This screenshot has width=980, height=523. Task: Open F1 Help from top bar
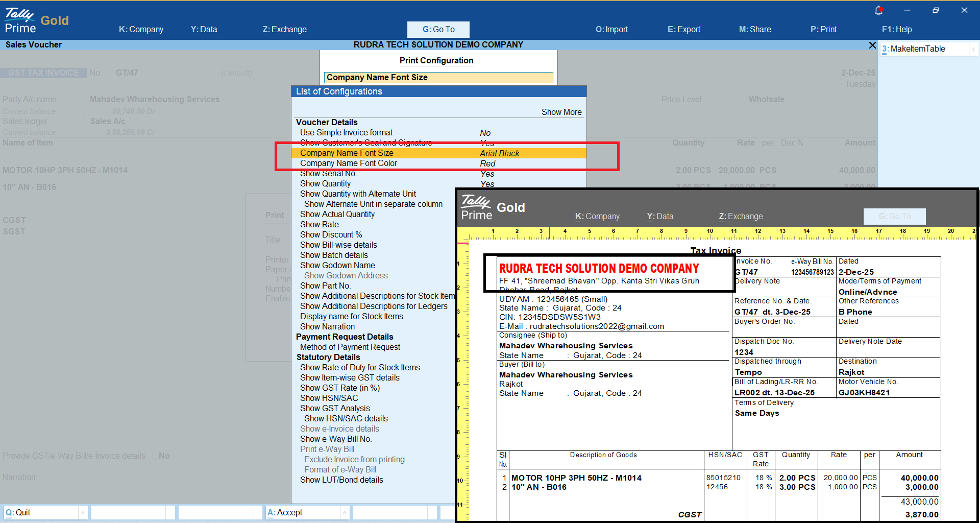click(x=897, y=30)
